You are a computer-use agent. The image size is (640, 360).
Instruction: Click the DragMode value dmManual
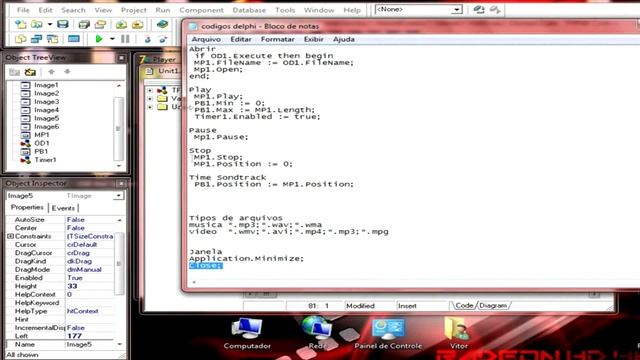[x=90, y=269]
